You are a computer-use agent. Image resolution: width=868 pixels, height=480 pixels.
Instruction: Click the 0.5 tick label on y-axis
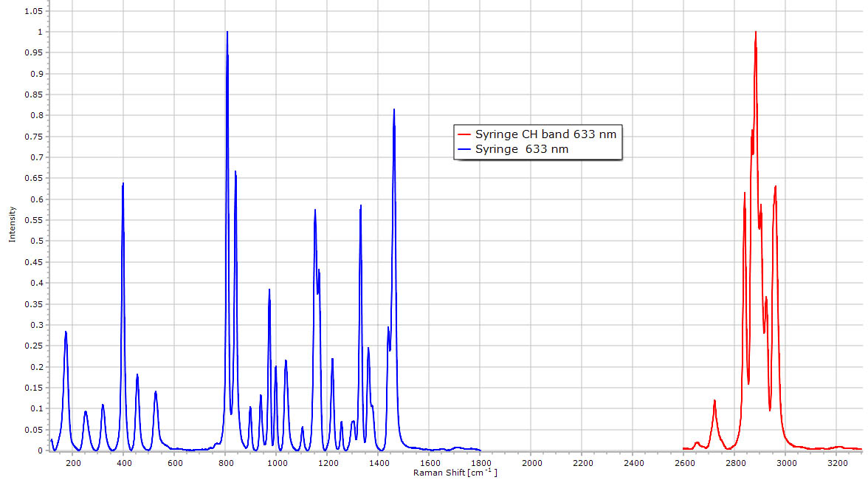pyautogui.click(x=35, y=241)
